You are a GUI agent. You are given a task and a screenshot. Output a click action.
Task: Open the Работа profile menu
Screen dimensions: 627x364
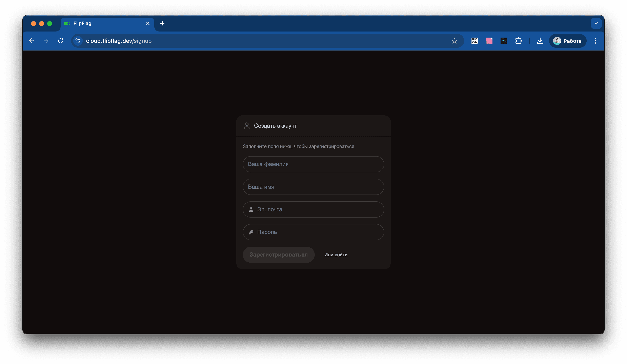567,41
